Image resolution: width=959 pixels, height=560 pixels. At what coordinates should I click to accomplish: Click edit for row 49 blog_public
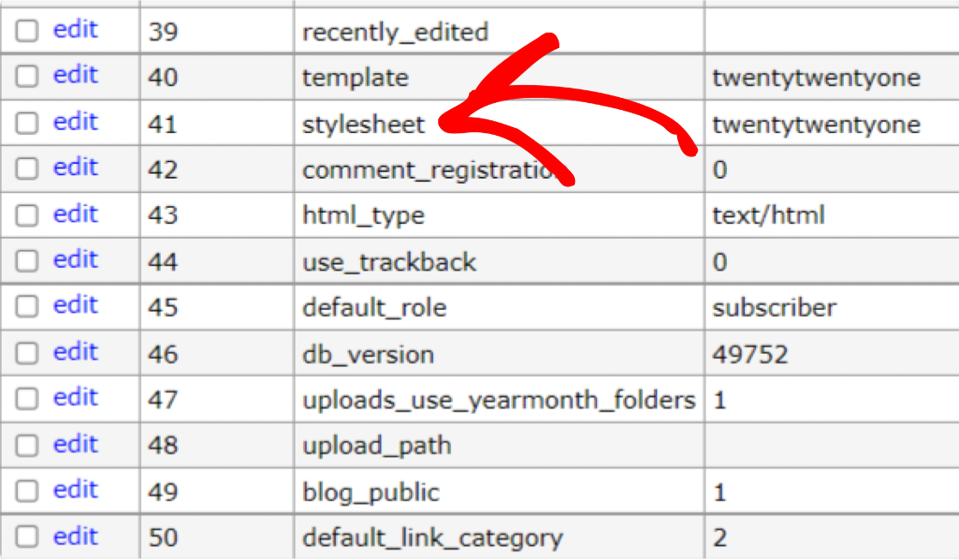[76, 490]
